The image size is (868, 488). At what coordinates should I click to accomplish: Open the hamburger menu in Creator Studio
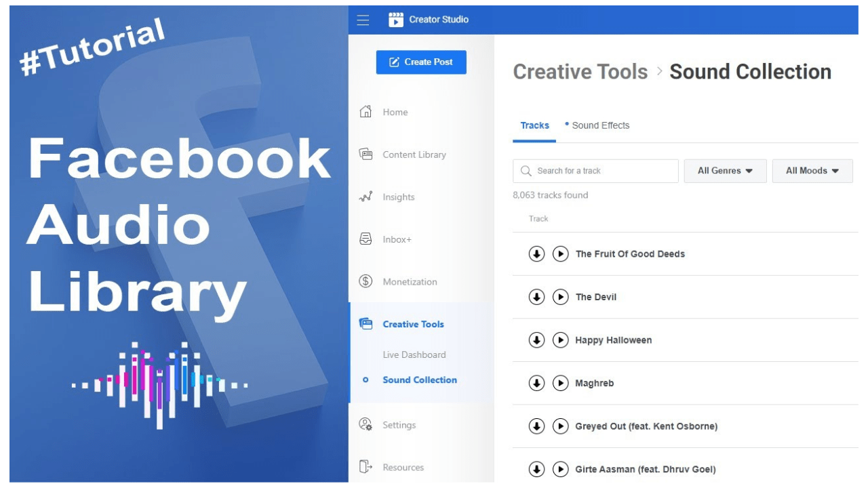pyautogui.click(x=363, y=20)
